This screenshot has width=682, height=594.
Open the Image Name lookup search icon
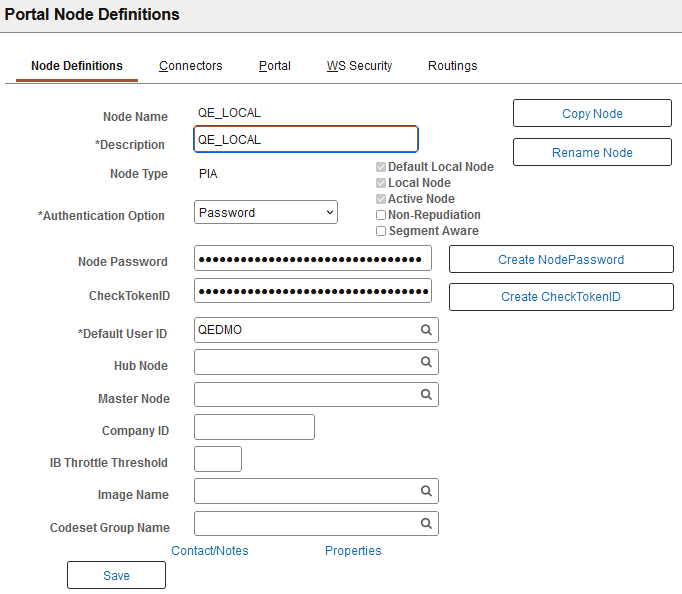pyautogui.click(x=425, y=491)
